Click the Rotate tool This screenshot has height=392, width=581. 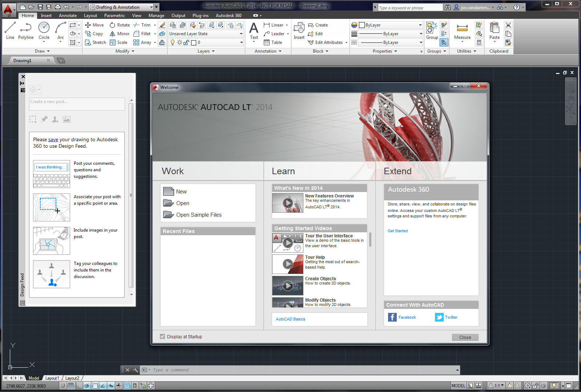(x=120, y=25)
